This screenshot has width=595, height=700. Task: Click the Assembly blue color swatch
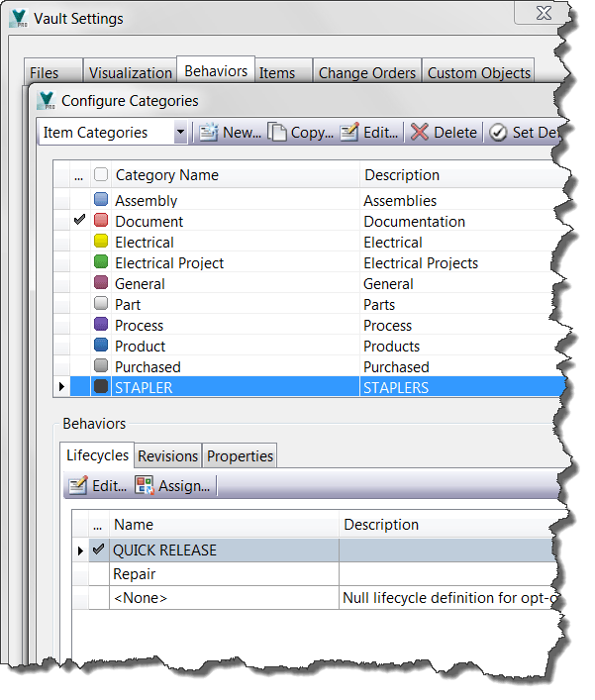(101, 199)
